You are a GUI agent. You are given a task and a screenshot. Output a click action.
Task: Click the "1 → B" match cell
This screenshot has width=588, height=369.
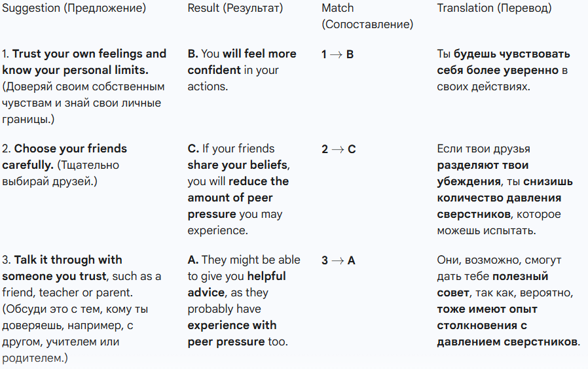337,54
